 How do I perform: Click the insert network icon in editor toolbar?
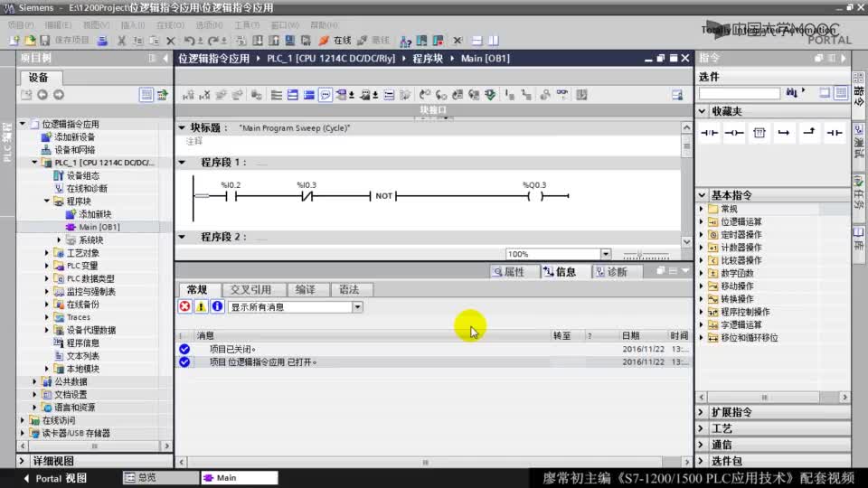[188, 95]
